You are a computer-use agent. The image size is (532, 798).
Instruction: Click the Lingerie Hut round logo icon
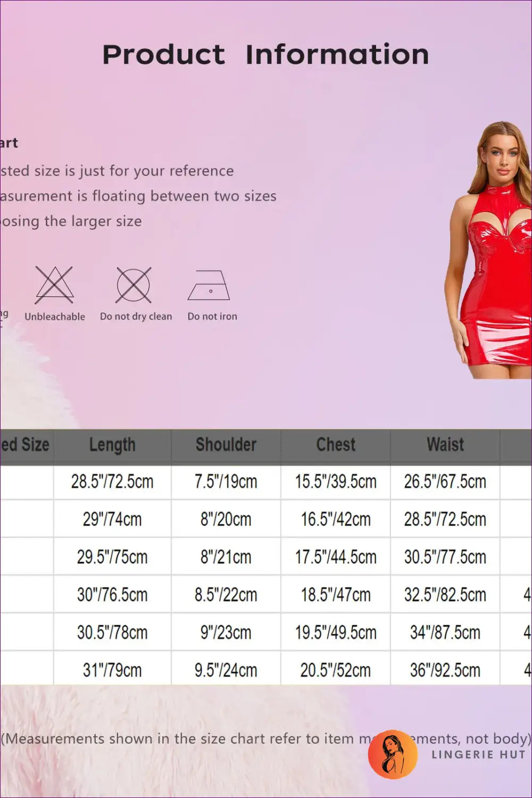pyautogui.click(x=393, y=754)
